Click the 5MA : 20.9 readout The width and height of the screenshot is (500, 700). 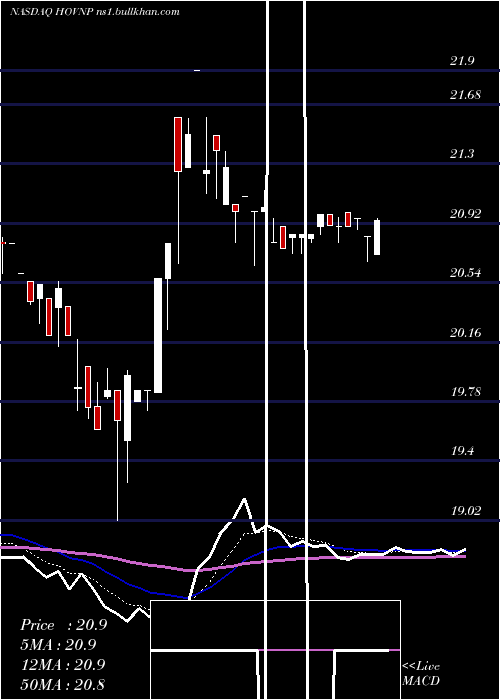[58, 645]
